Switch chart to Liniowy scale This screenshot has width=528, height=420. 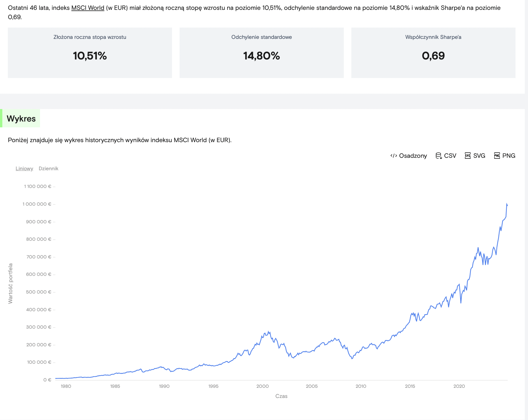click(x=24, y=169)
